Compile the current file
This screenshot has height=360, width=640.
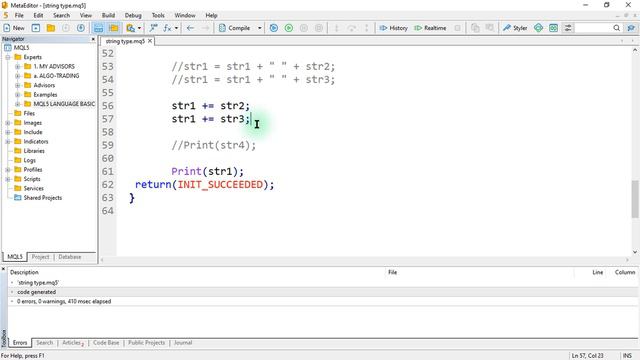point(234,28)
